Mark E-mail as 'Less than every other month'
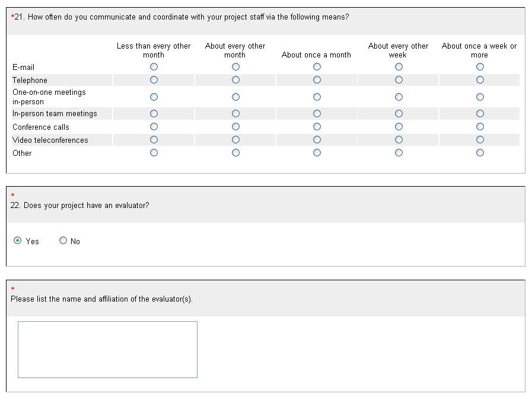Viewport: 532px width, 400px height. point(154,67)
